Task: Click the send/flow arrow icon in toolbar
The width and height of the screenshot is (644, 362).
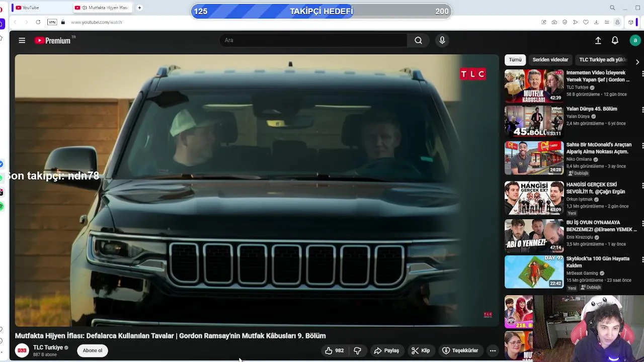Action: (575, 22)
